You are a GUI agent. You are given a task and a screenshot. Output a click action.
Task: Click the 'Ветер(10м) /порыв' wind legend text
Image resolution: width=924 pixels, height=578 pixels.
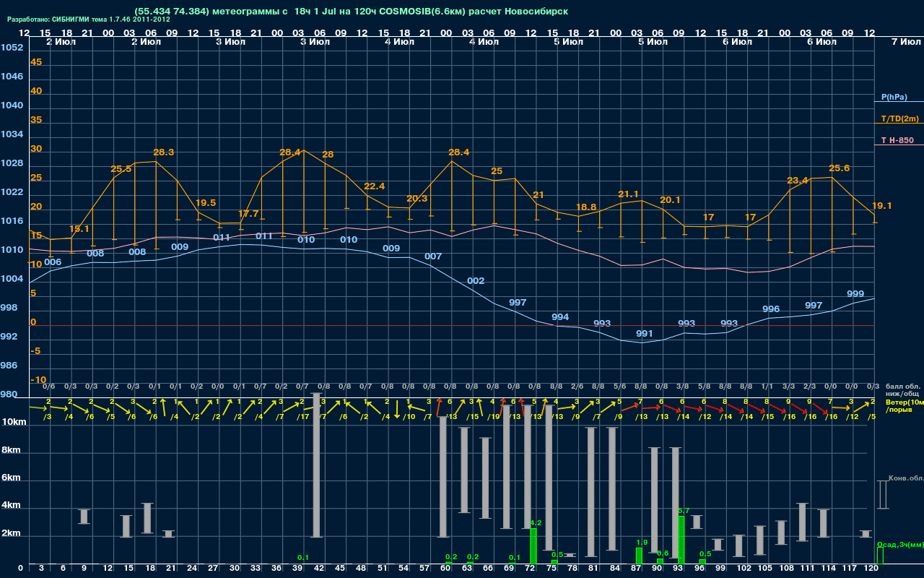(904, 405)
